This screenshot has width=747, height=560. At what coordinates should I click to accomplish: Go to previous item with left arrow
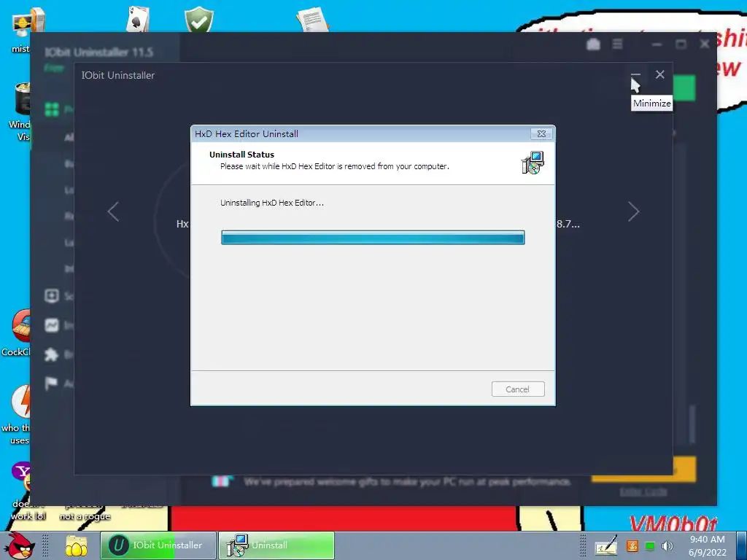(x=113, y=211)
